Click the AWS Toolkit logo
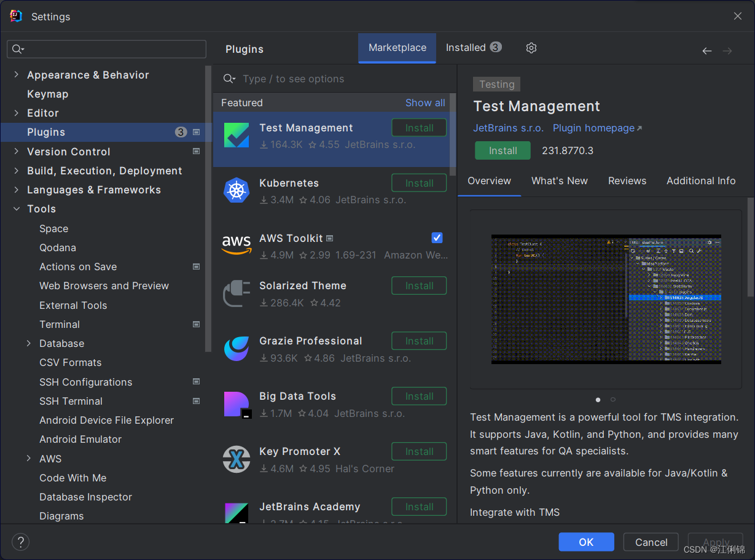Viewport: 755px width, 560px height. (x=237, y=244)
